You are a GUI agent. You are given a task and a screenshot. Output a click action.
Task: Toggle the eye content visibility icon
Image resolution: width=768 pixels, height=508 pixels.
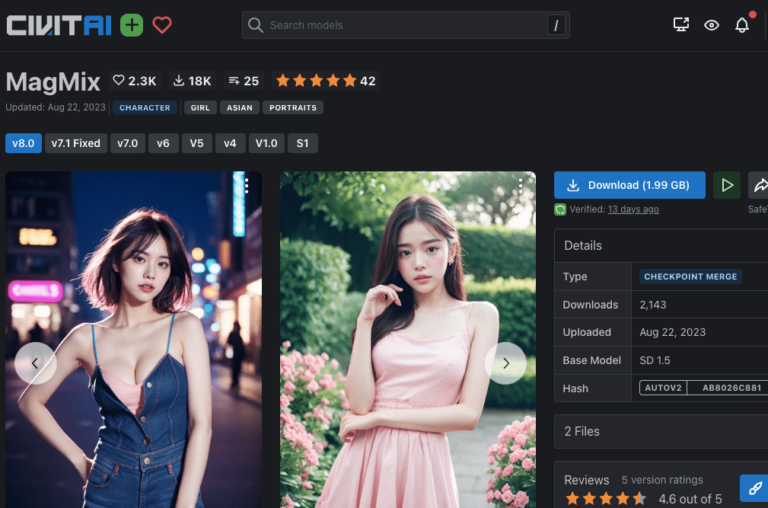(x=711, y=25)
